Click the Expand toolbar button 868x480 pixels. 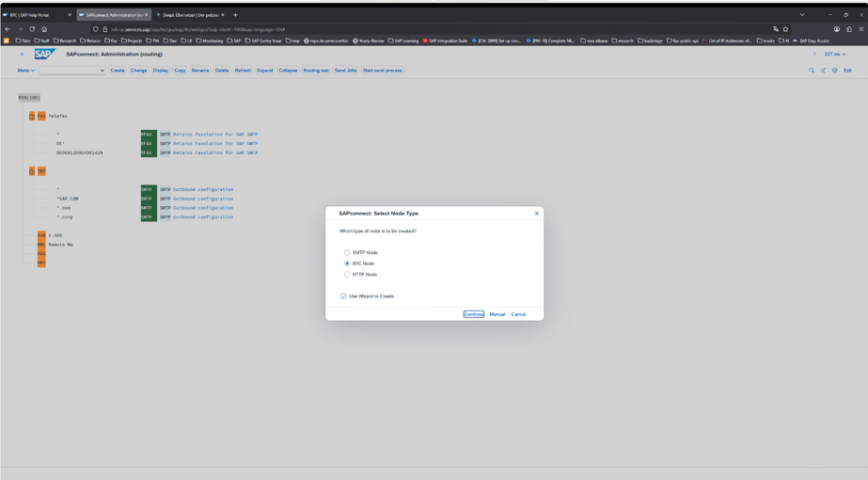coord(264,71)
